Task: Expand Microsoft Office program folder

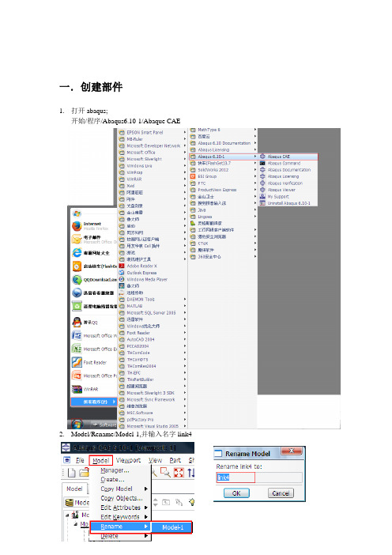Action: [152, 153]
